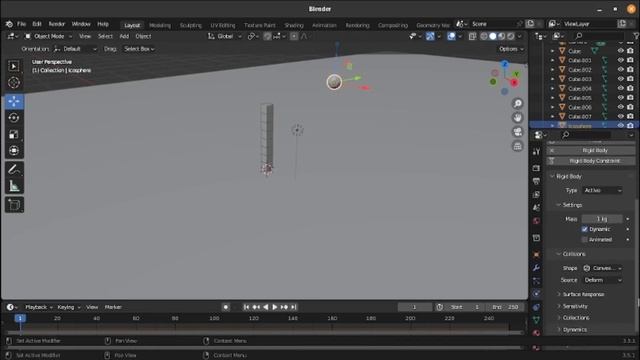Switch to solid viewport shading

[x=493, y=36]
